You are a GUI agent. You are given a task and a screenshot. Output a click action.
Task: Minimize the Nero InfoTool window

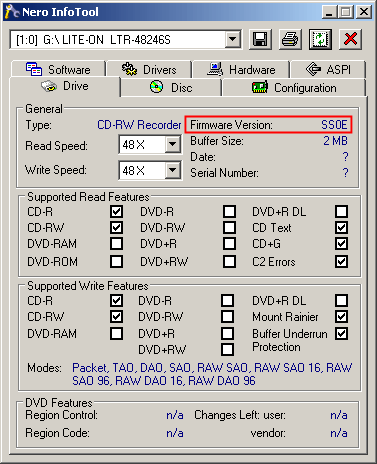(x=329, y=12)
